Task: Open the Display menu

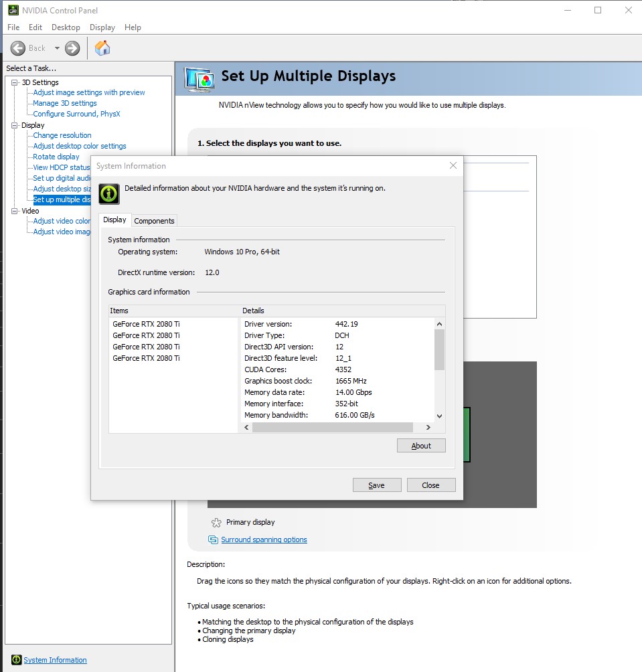Action: click(x=102, y=27)
